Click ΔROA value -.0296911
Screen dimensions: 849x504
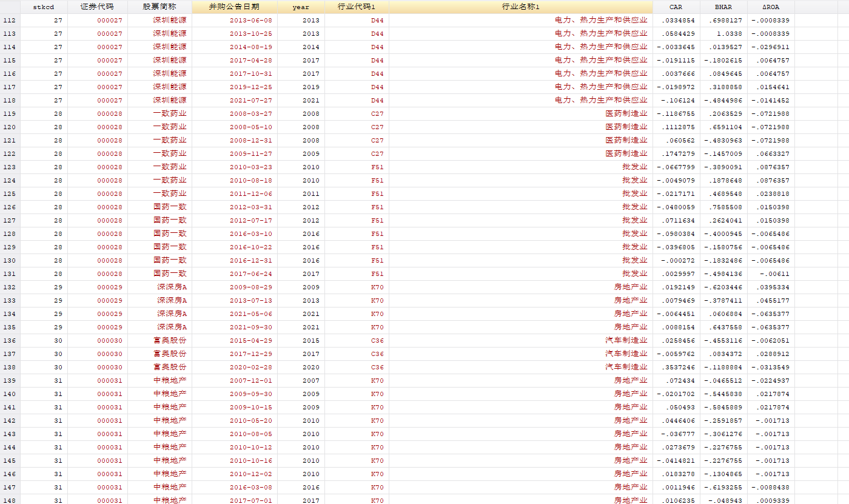tap(771, 47)
